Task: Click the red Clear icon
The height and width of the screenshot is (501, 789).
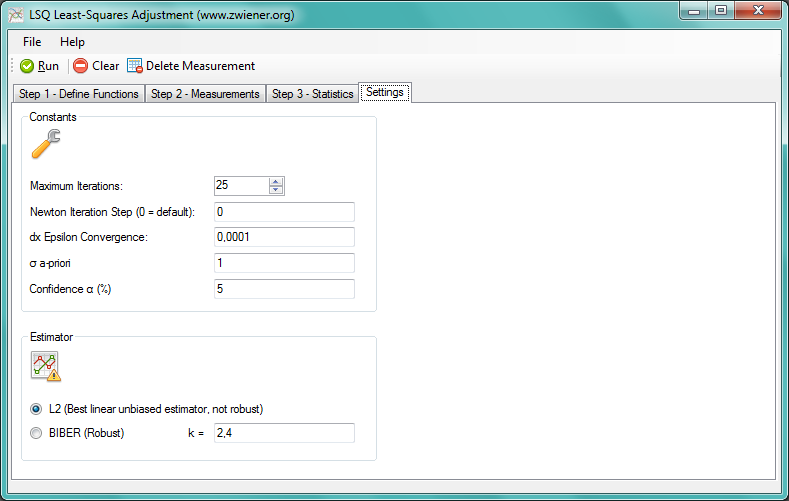Action: [80, 66]
